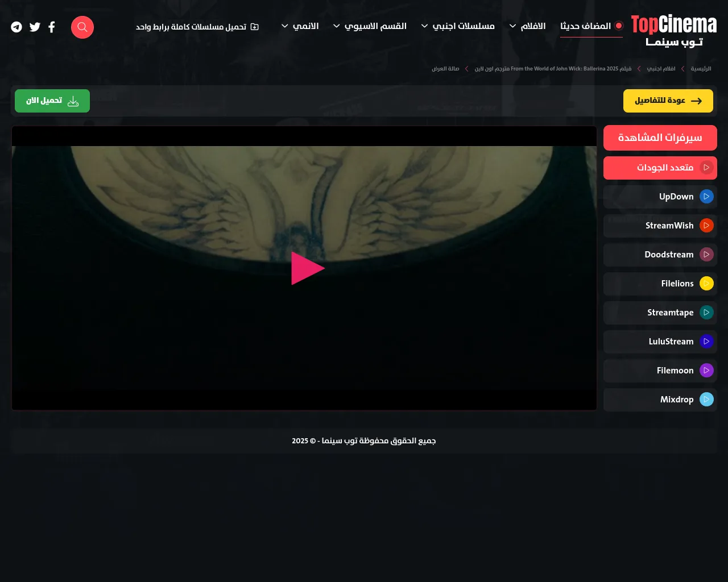Screen dimensions: 728x582
Task: Click the Streamtape server play icon
Action: point(706,313)
